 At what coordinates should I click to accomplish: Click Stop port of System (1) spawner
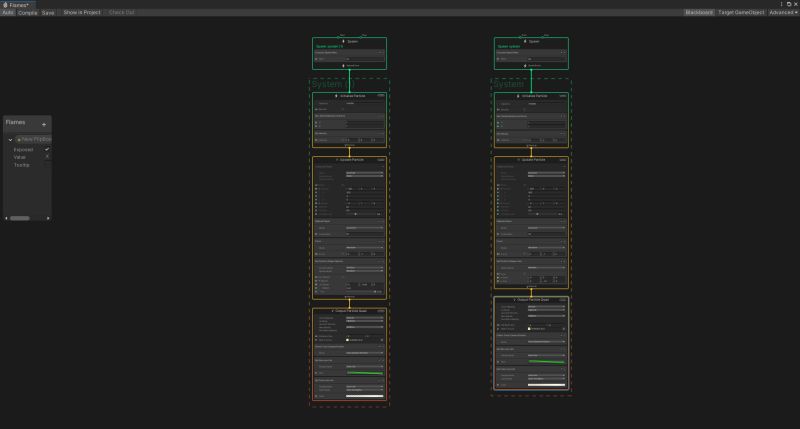(x=361, y=37)
